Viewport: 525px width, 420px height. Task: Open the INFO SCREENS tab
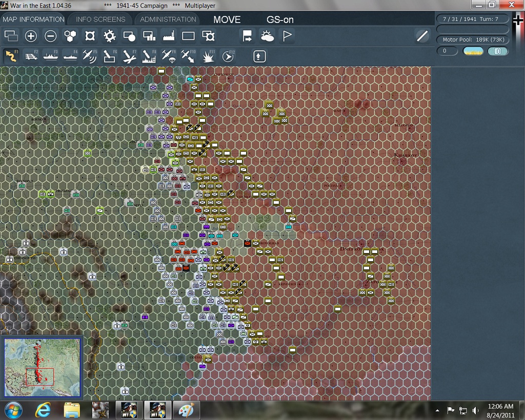pyautogui.click(x=100, y=19)
